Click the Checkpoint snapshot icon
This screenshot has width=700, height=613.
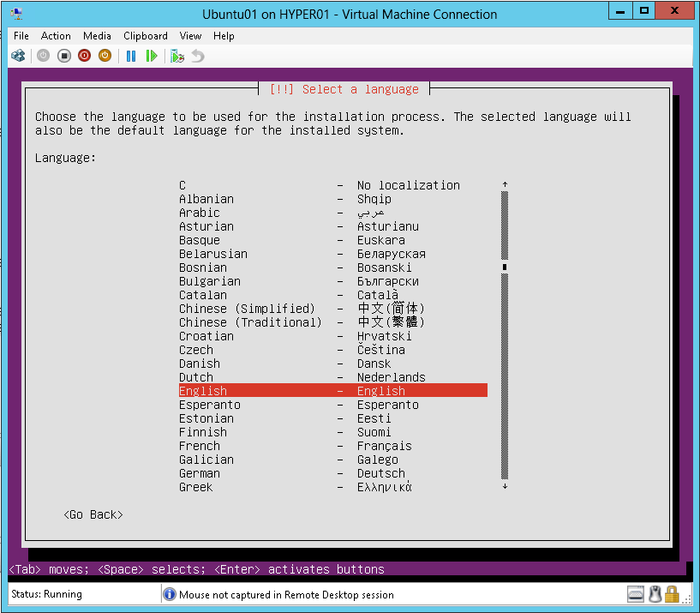pyautogui.click(x=177, y=56)
